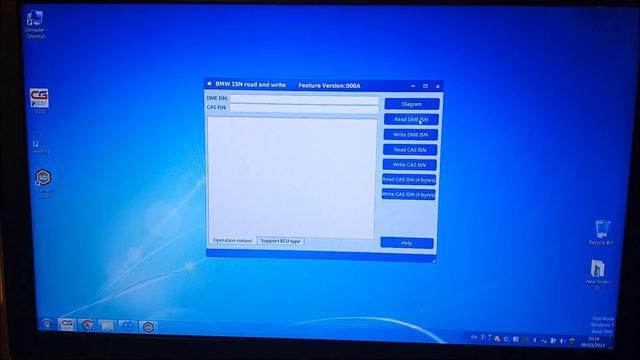Click Write DME ISN button

tap(410, 135)
